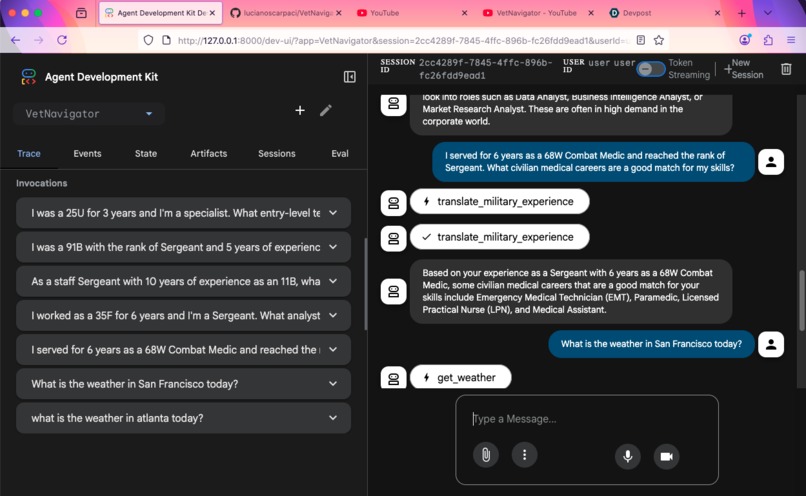
Task: Expand the atlanta weather invocation
Action: [x=184, y=418]
